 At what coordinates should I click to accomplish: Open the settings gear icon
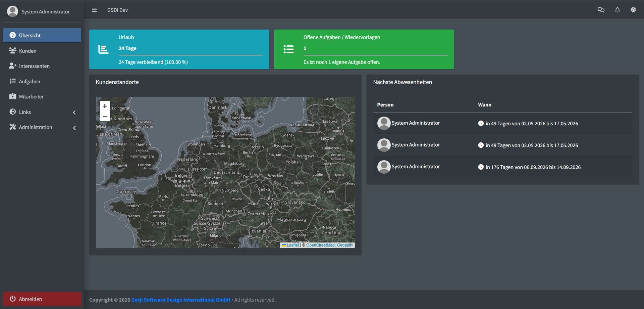(x=633, y=10)
